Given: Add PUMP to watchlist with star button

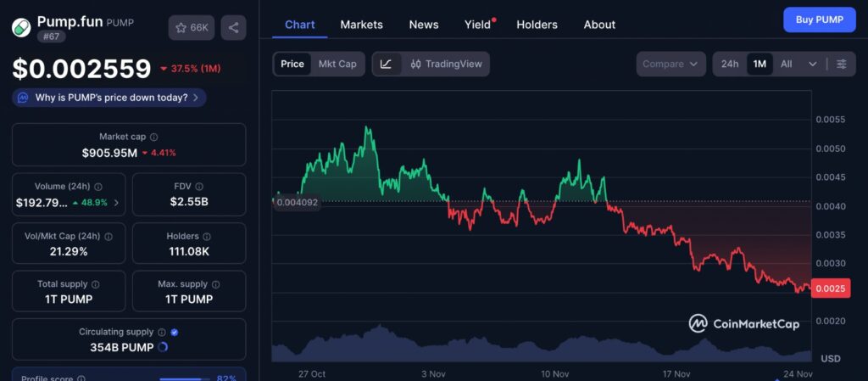Looking at the screenshot, I should click(x=192, y=28).
